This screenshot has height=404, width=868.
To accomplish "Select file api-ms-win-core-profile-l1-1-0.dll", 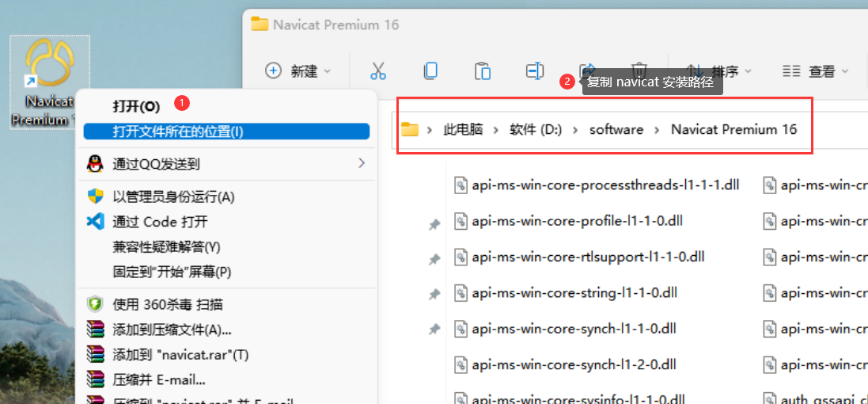I will (x=569, y=220).
